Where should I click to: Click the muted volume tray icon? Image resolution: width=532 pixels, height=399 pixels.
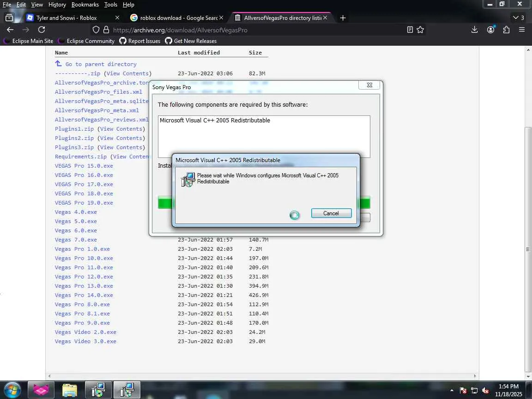coord(485,391)
